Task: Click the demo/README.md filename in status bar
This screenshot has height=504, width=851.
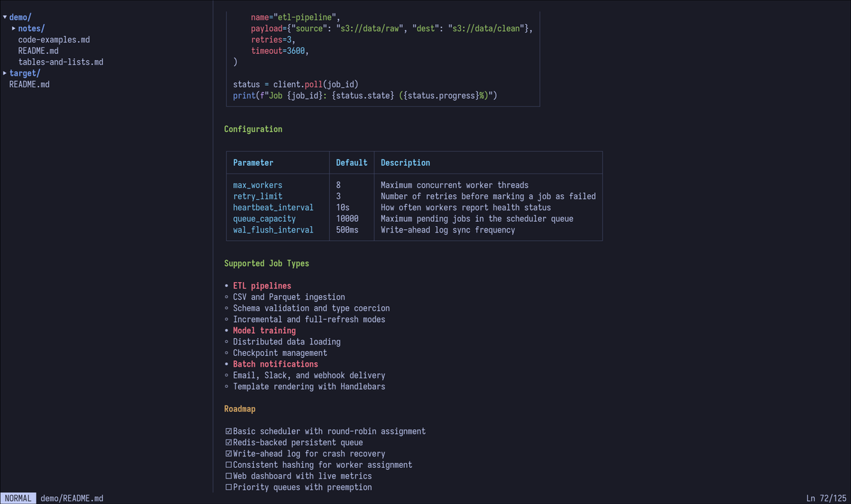Action: (71, 498)
